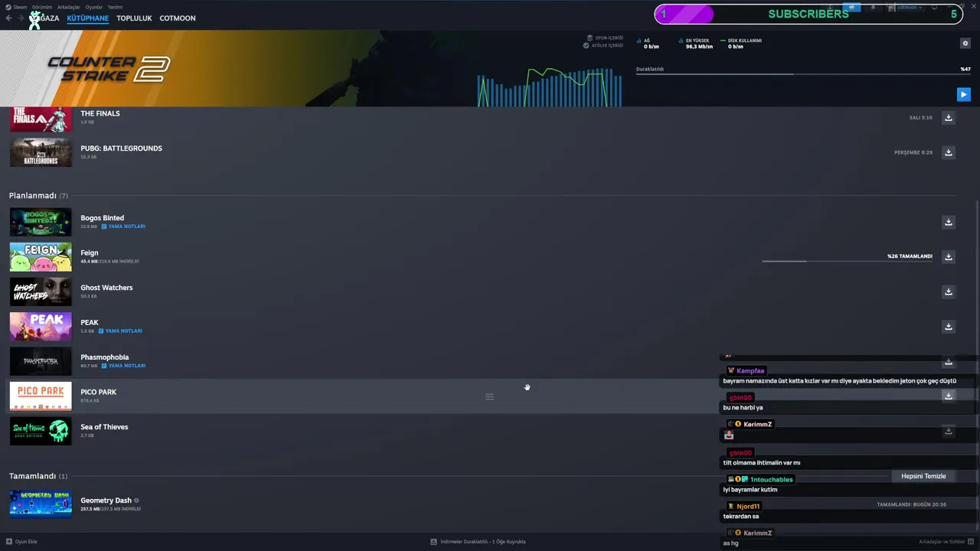Open YAMA NOTLARI for Bogos Binted
Viewport: 980px width, 551px height.
123,227
